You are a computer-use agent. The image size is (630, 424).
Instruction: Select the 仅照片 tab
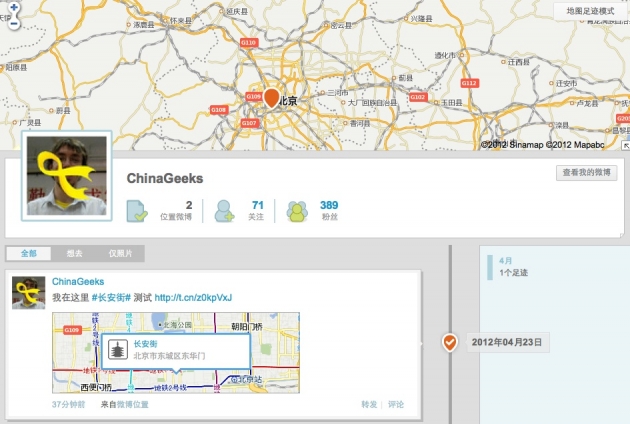120,254
